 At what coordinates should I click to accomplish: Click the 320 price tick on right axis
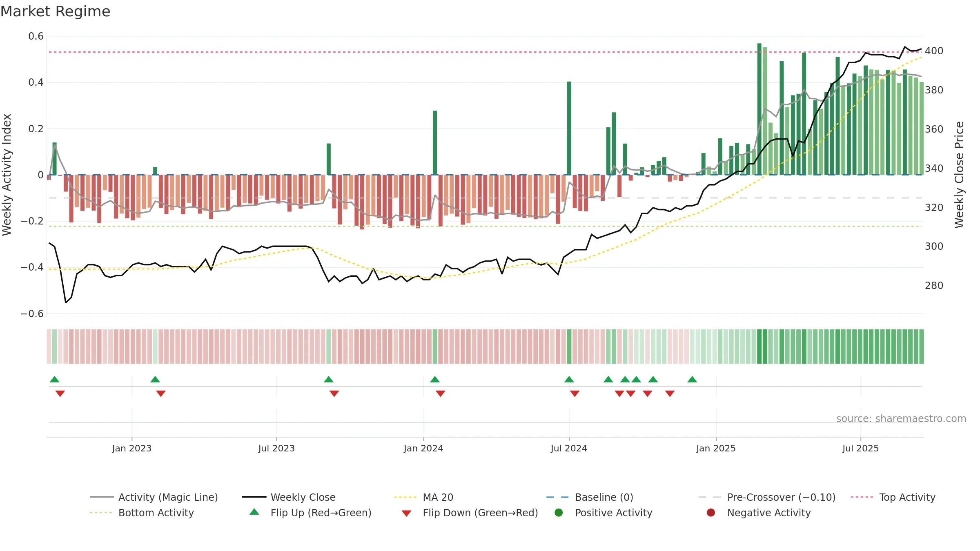934,207
